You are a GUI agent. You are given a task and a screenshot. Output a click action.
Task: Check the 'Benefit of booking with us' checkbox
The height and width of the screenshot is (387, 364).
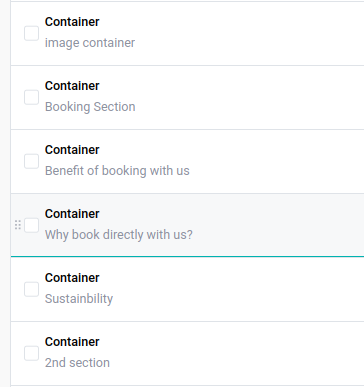click(x=31, y=161)
